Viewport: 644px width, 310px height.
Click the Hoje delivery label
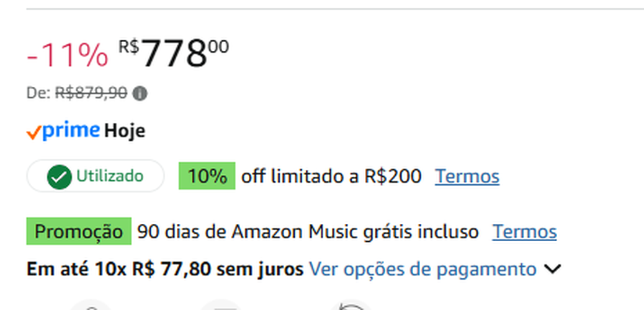[125, 131]
